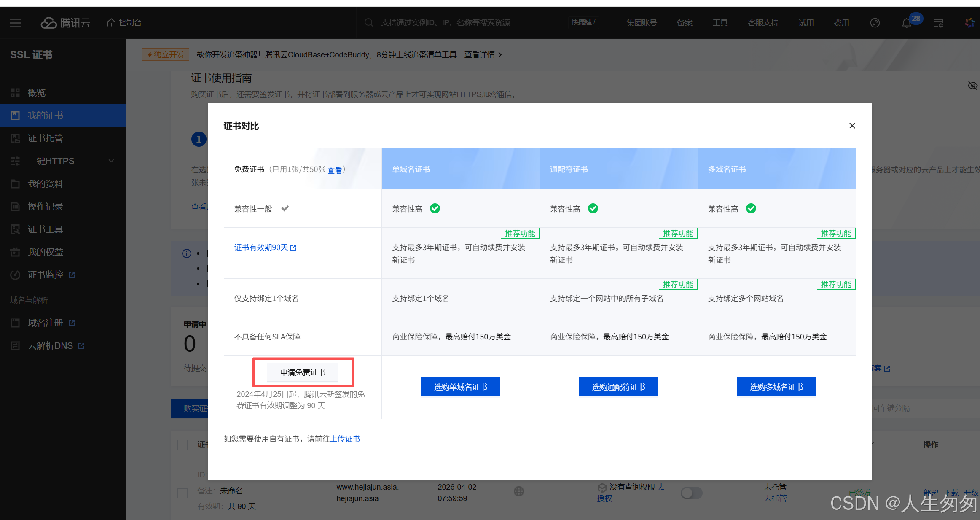
Task: Check the certificate row checkbox
Action: (183, 493)
